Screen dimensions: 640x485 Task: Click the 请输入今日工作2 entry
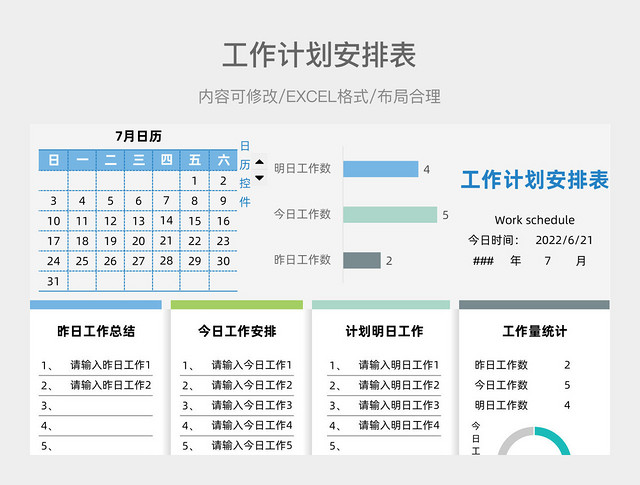252,385
